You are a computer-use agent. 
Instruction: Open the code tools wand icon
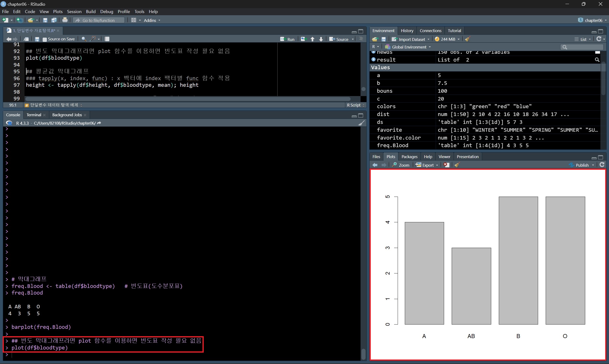click(x=93, y=39)
